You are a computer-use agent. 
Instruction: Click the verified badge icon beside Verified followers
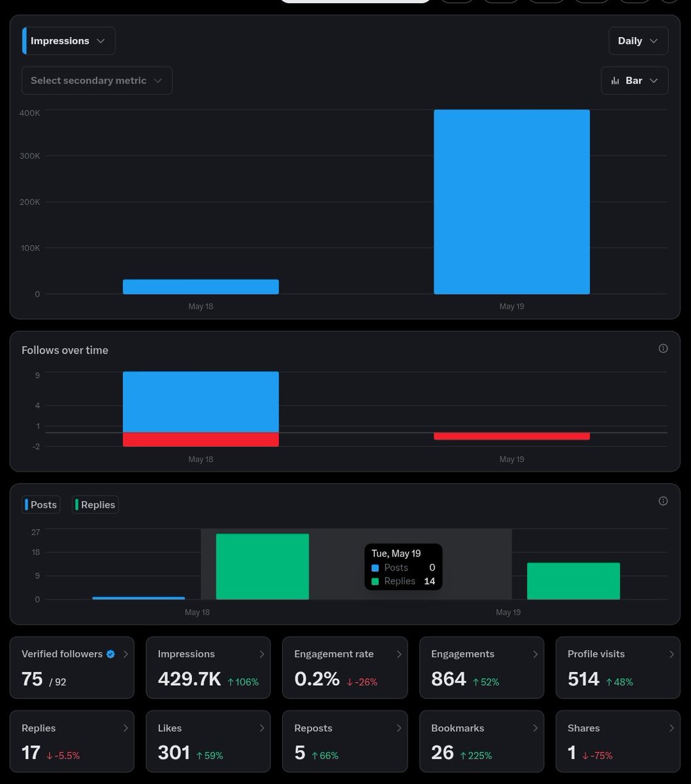pos(110,654)
